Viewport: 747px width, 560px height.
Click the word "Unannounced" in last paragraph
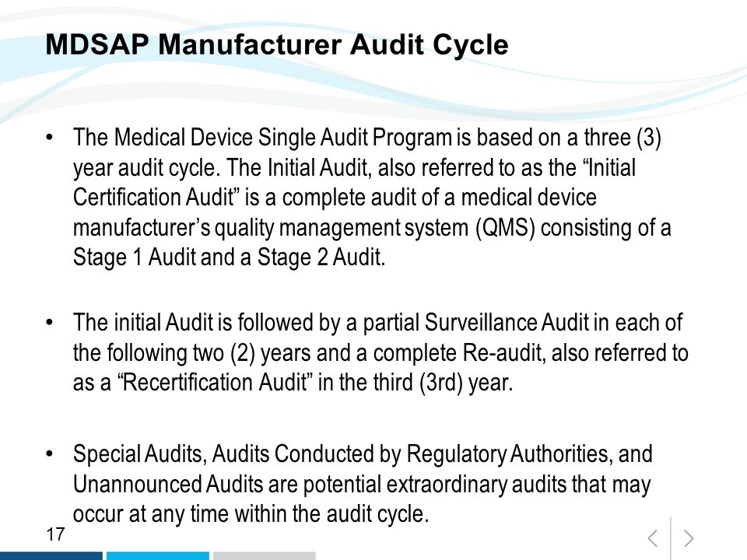click(137, 485)
